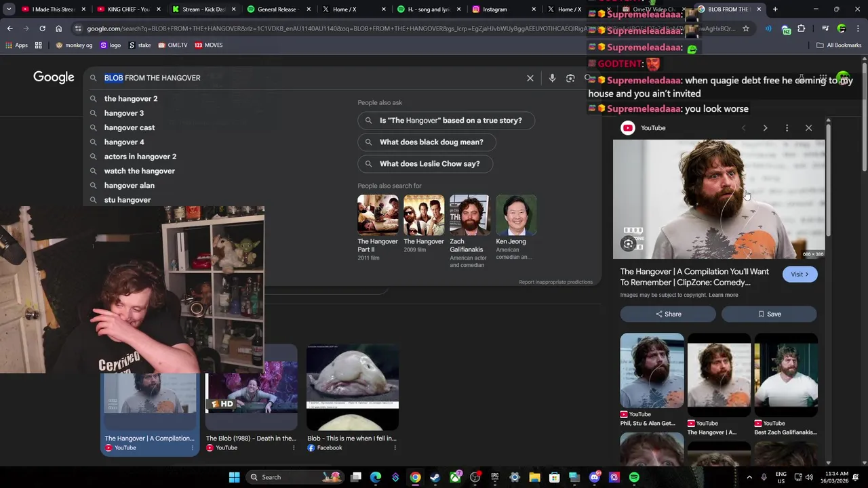Open Ken Jeong card
This screenshot has height=488, width=868.
tap(516, 228)
